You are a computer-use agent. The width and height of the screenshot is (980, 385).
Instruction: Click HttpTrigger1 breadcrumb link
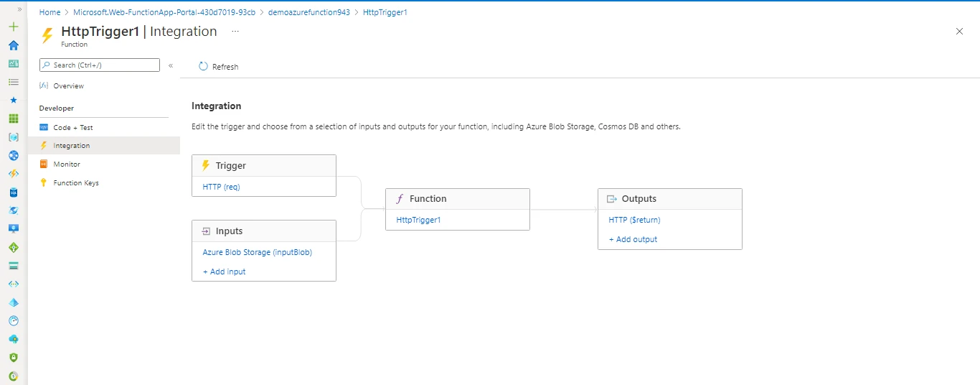385,12
